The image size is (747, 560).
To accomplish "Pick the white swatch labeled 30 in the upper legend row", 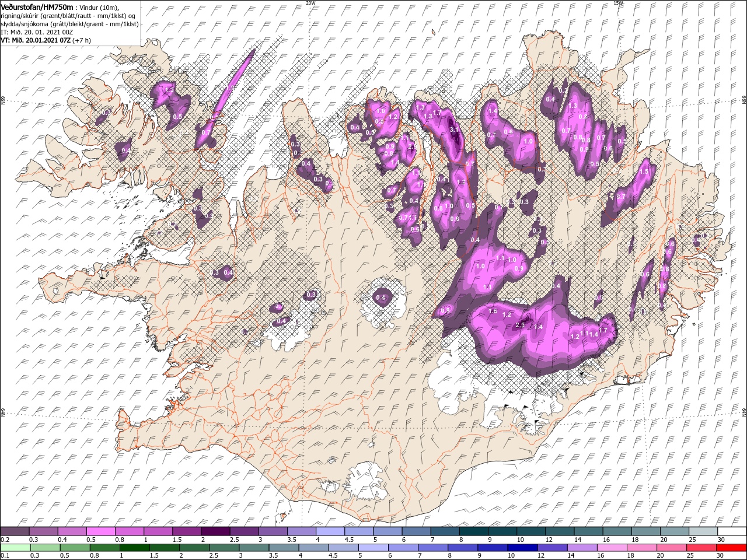I will 732,531.
